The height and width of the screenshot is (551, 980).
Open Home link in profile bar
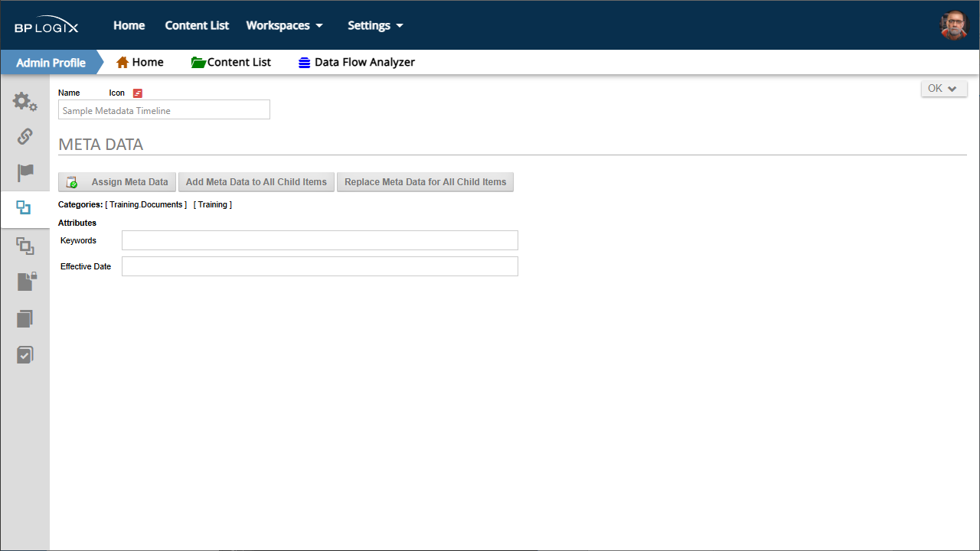pos(148,62)
